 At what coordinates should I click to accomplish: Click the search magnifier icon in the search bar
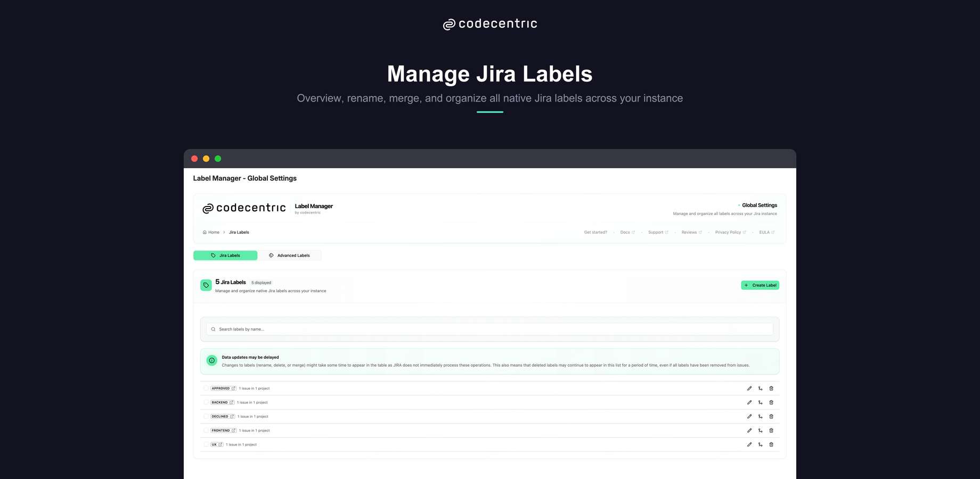214,329
